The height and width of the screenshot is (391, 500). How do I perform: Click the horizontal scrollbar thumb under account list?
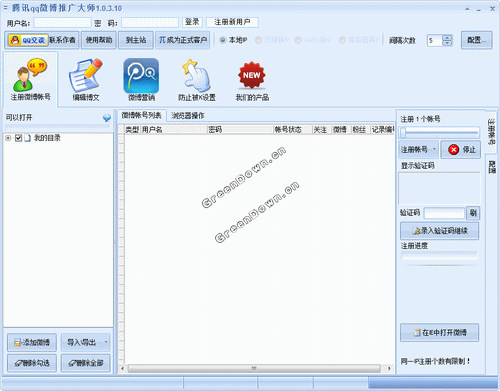pyautogui.click(x=254, y=368)
